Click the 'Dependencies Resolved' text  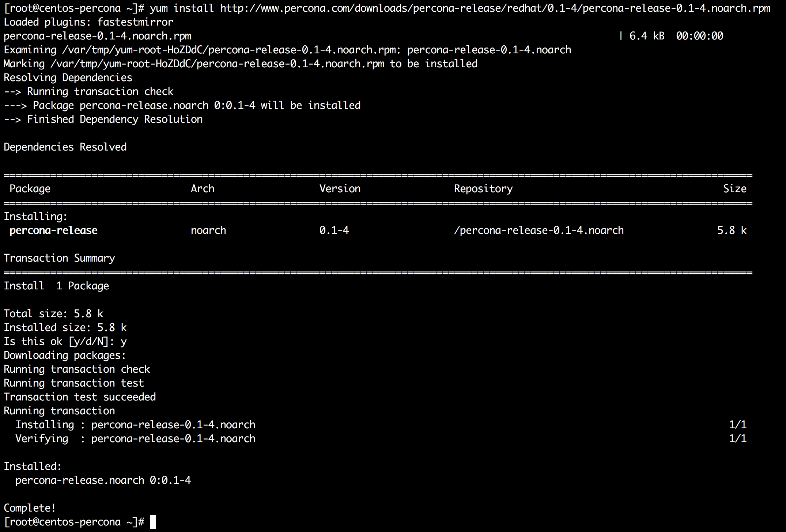(65, 147)
